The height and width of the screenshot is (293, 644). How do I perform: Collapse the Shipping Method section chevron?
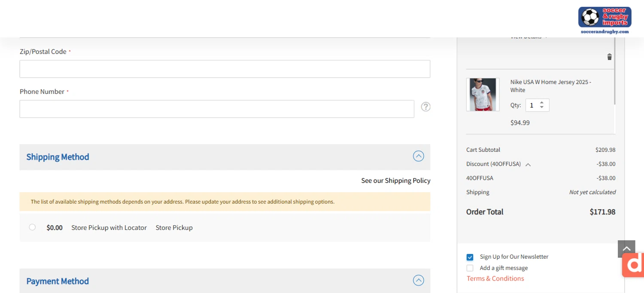click(419, 156)
